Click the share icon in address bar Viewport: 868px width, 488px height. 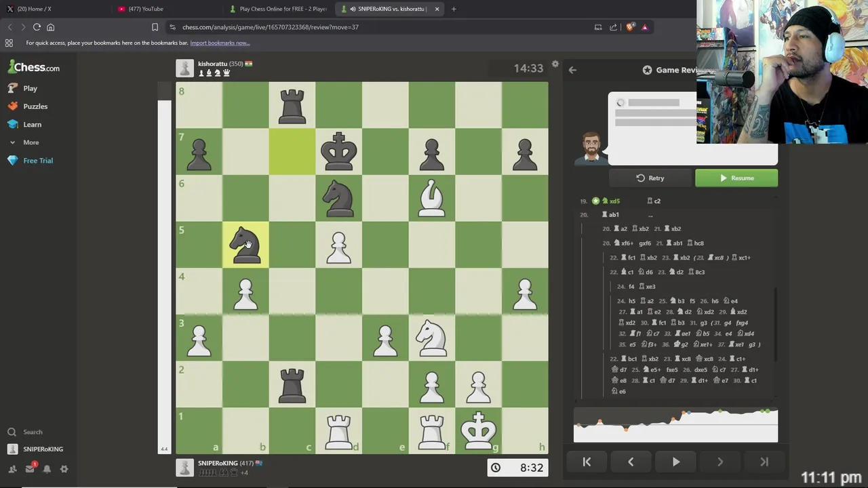[x=613, y=27]
